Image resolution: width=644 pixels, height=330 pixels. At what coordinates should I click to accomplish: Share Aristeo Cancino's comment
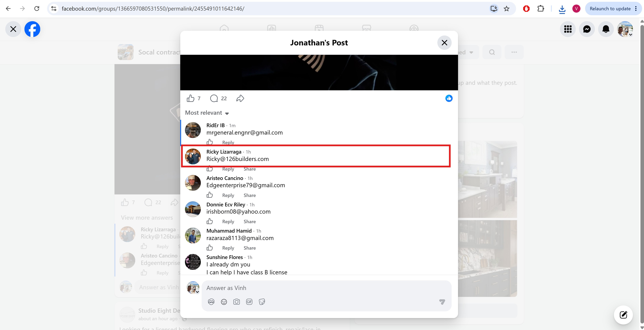[250, 195]
